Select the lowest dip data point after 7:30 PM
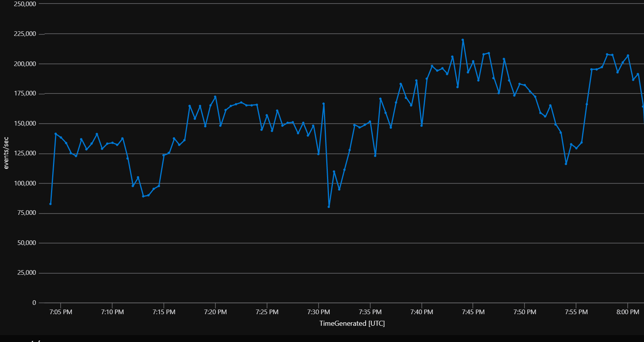The width and height of the screenshot is (644, 342). point(329,207)
